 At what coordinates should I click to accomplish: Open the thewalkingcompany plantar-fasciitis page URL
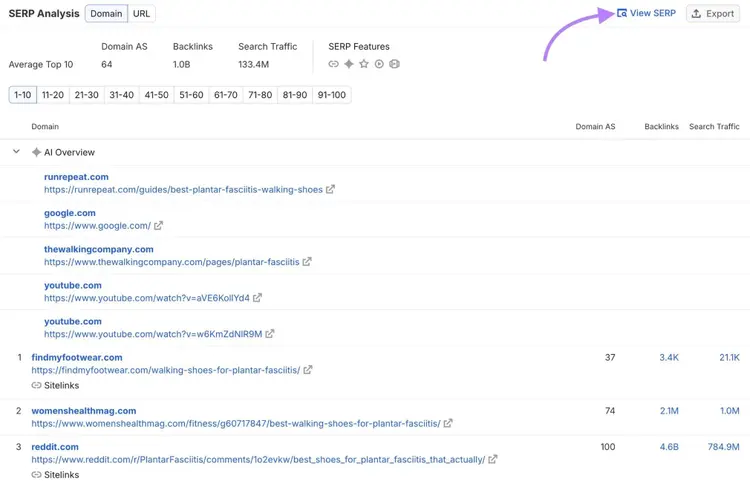click(172, 262)
